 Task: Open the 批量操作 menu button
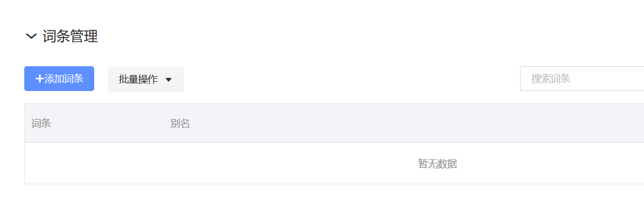(x=146, y=79)
